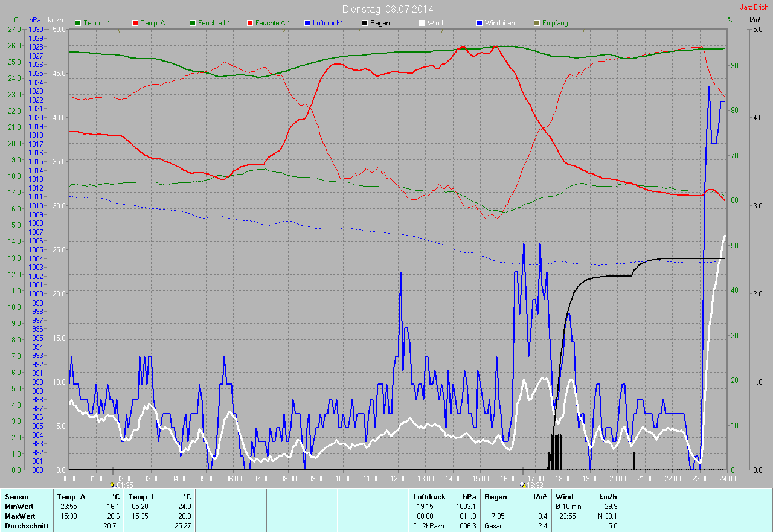Screen dimensions: 773x532
Task: Click the marker icon beside 01:35
Action: coord(112,484)
